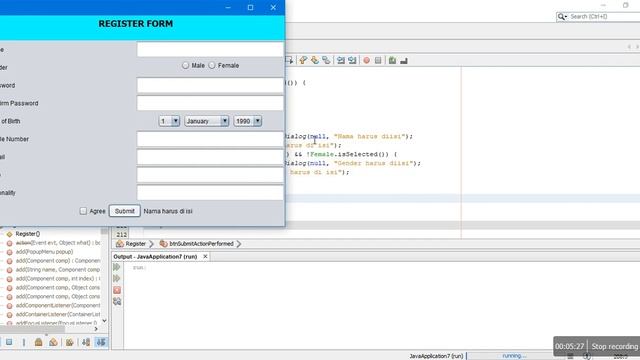Screen dimensions: 640x360
Task: Click Stop recording in the recorder overlay
Action: pos(615,347)
